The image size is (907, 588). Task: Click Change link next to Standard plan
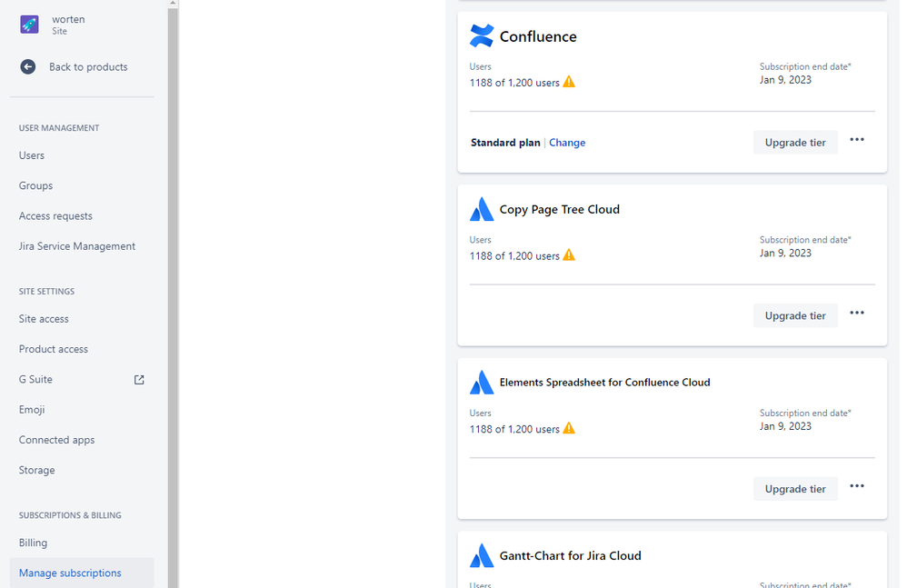pos(567,143)
